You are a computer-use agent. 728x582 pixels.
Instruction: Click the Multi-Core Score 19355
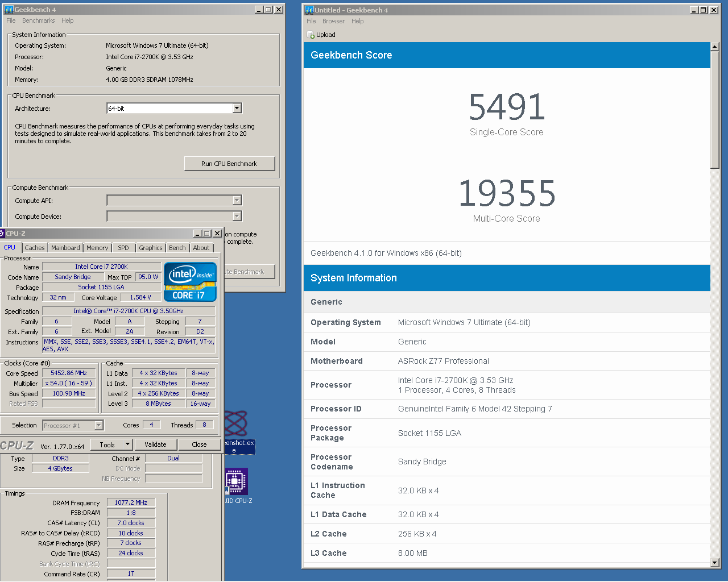tap(507, 193)
